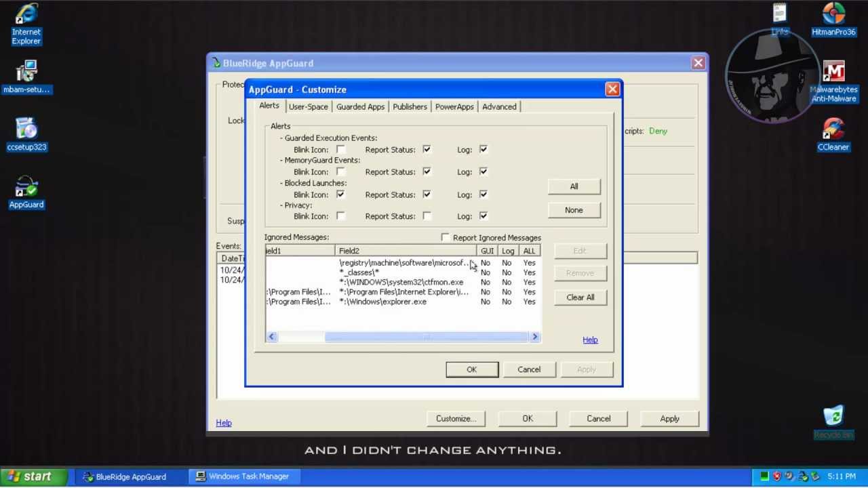Switch to the Alerts tab
Image resolution: width=868 pixels, height=488 pixels.
(x=269, y=106)
